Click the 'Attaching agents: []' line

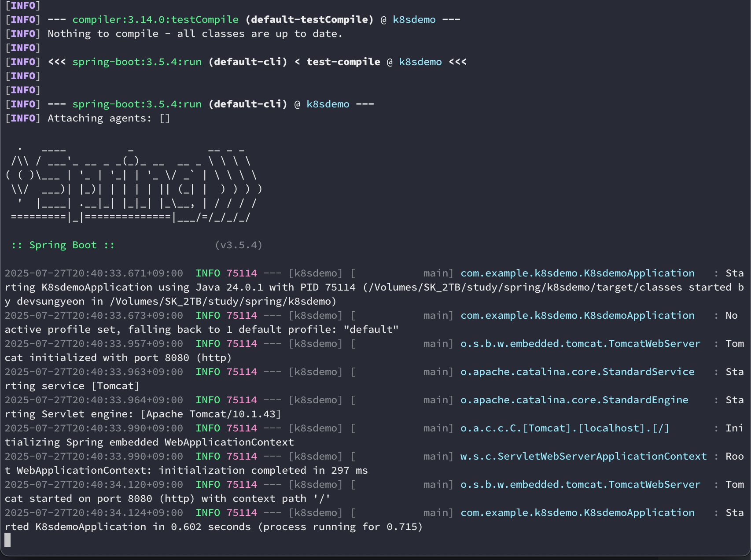coord(109,118)
